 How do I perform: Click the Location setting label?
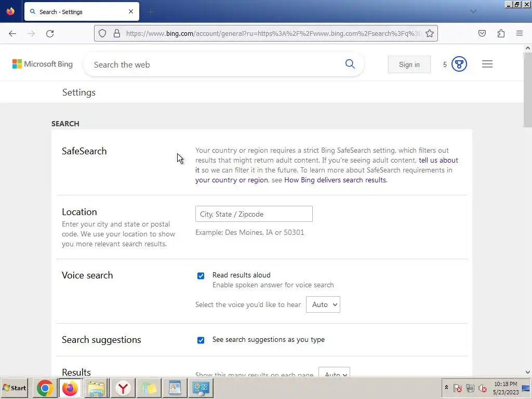coord(79,212)
